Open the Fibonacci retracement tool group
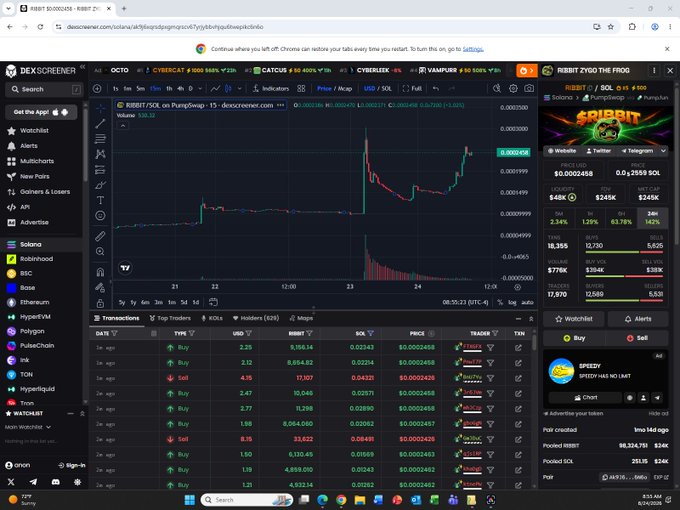This screenshot has width=680, height=510. click(100, 139)
